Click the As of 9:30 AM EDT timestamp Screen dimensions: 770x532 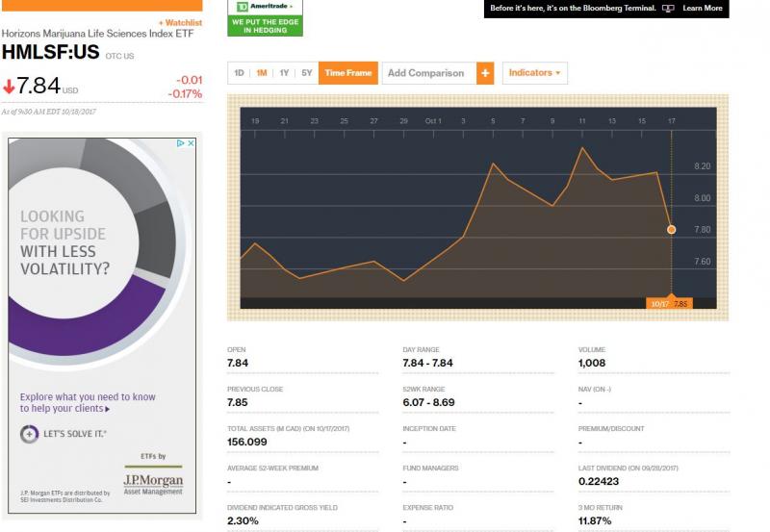tap(49, 112)
